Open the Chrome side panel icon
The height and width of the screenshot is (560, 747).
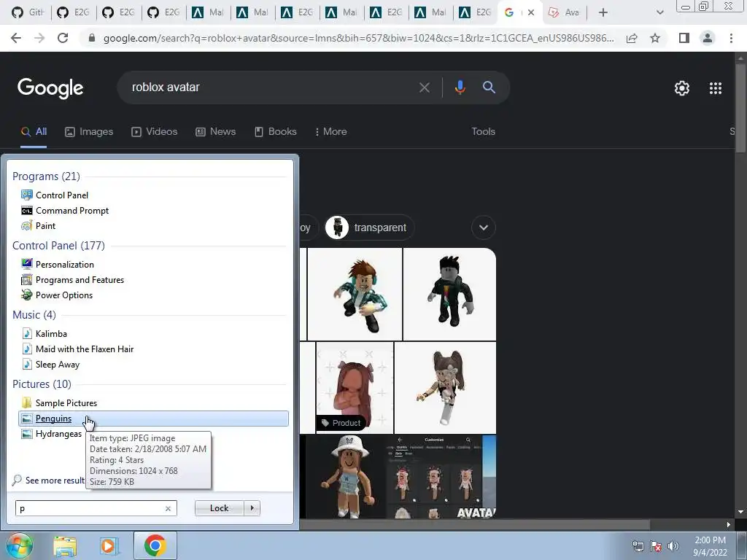684,38
